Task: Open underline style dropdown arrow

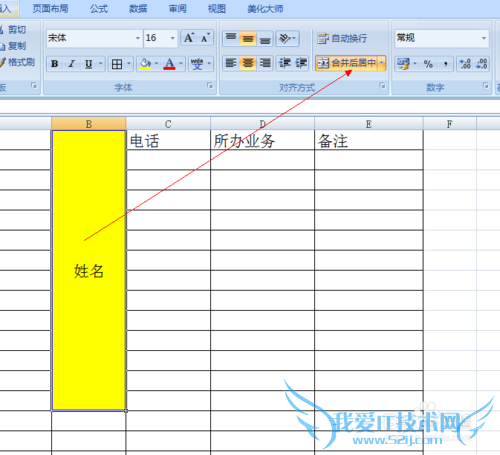Action: tap(101, 64)
